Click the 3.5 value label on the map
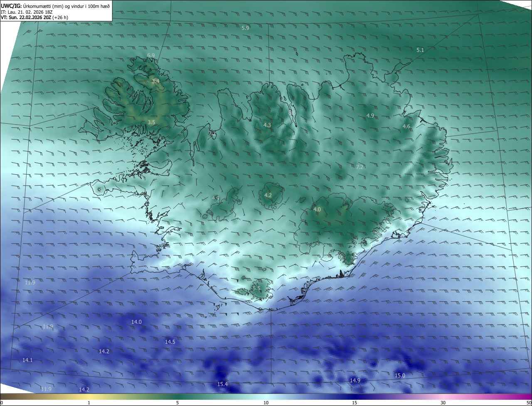Viewport: 532px width, 406px height. point(151,122)
